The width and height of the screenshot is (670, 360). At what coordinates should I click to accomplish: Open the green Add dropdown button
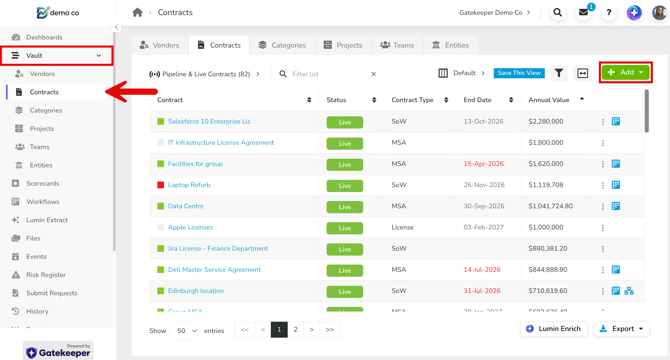point(626,73)
